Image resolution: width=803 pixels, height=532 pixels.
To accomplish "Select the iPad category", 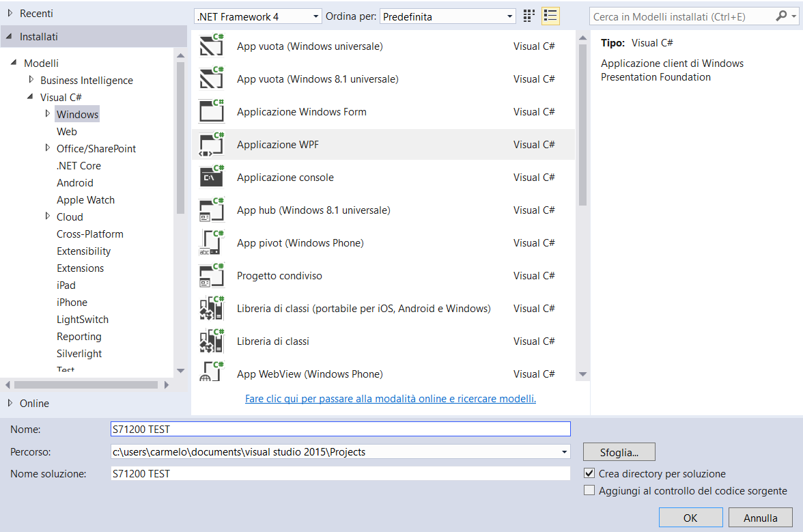I will pyautogui.click(x=66, y=285).
